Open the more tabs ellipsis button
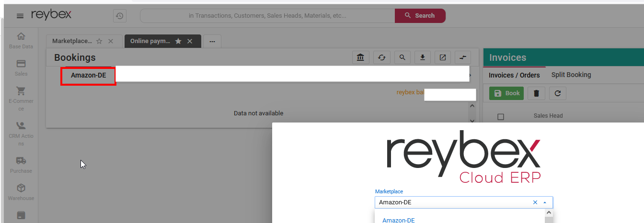644x223 pixels. [x=212, y=41]
